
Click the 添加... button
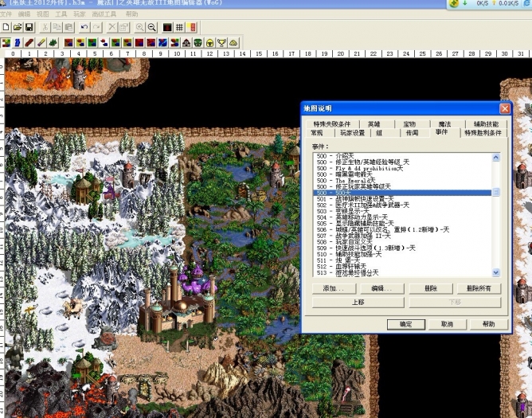click(334, 288)
